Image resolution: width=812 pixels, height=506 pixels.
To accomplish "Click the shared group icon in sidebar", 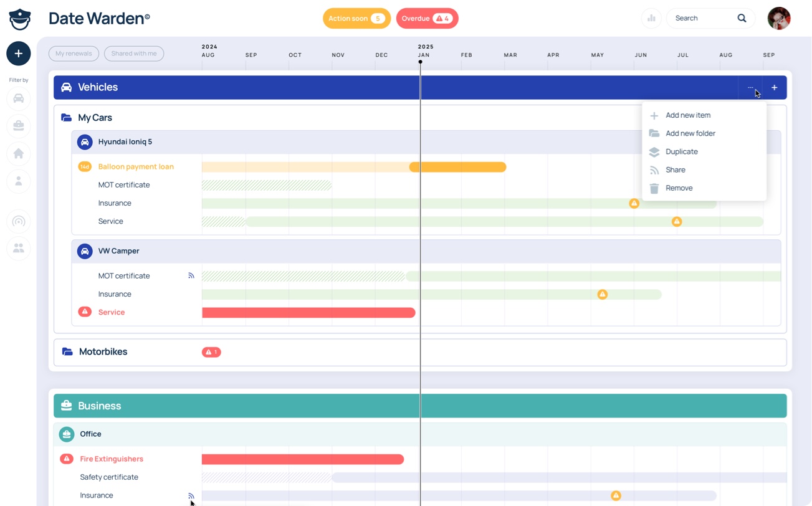I will pos(19,248).
